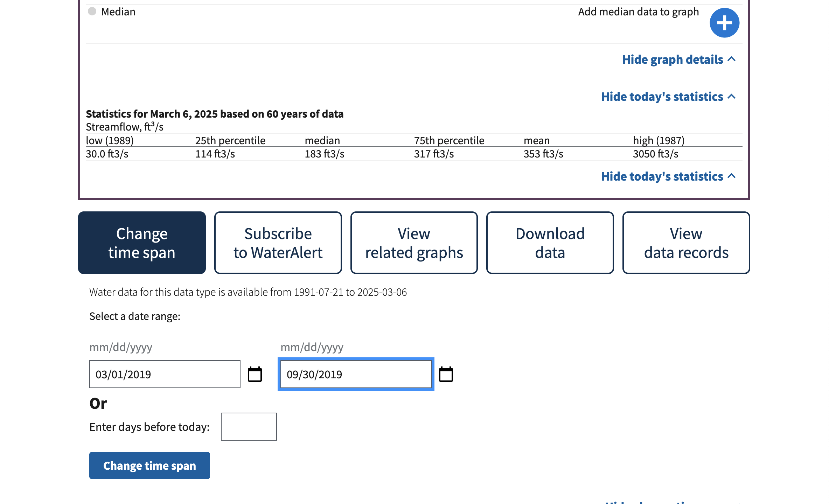Select the Median radio indicator

(x=92, y=11)
